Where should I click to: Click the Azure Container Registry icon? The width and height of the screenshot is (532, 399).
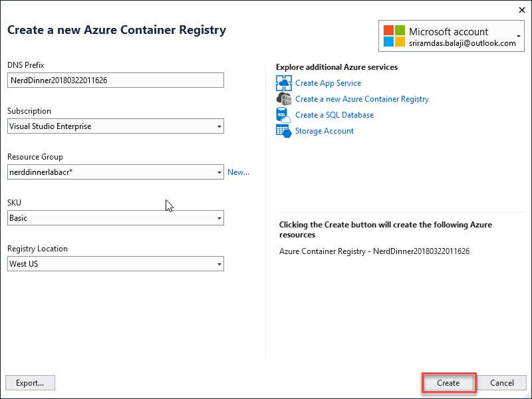click(284, 99)
